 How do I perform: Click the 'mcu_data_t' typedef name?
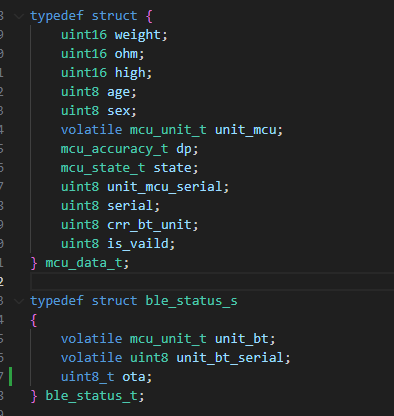click(x=84, y=263)
